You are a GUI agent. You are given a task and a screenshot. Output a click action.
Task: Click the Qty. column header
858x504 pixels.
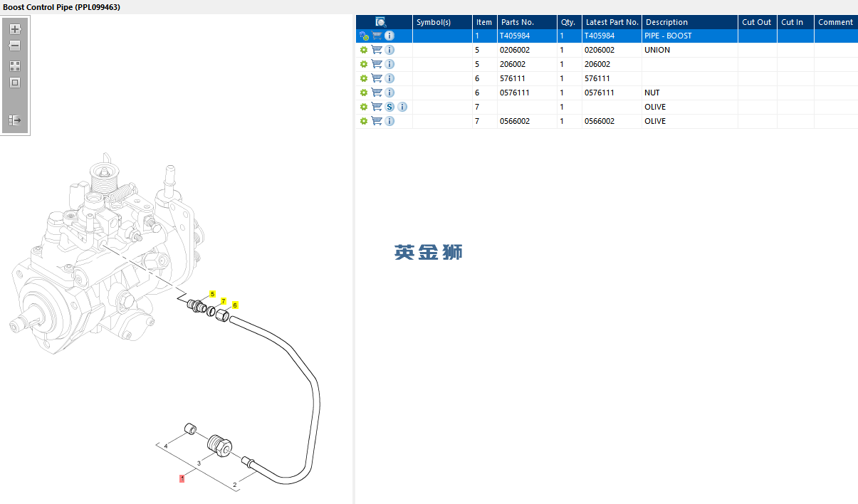(570, 22)
